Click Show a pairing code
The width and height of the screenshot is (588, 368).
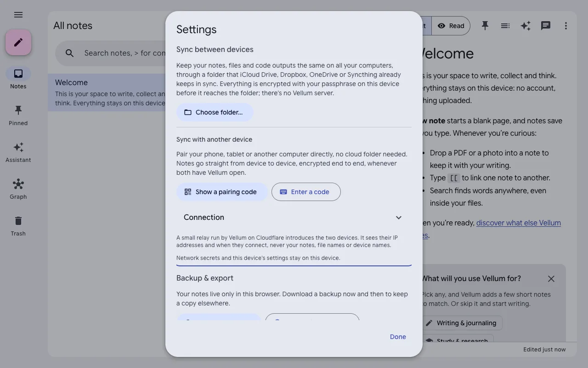[222, 192]
